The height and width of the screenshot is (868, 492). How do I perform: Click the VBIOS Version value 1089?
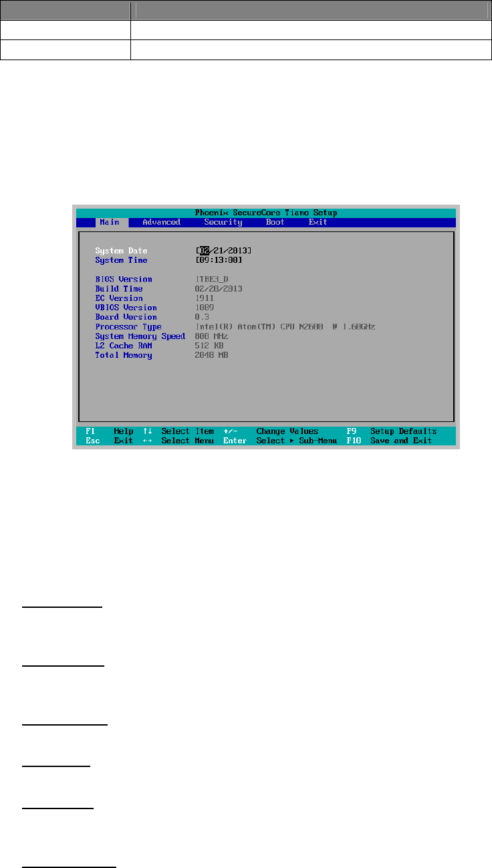tap(205, 308)
